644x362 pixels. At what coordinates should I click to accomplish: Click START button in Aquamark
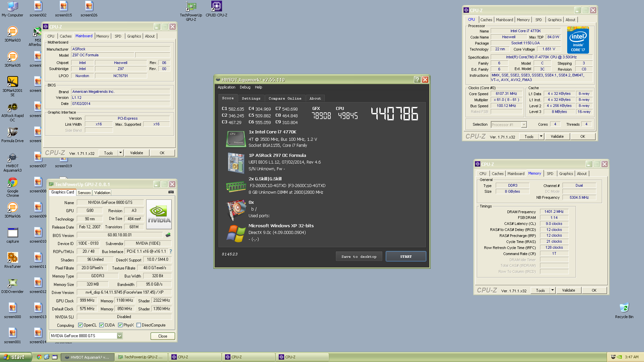[406, 256]
